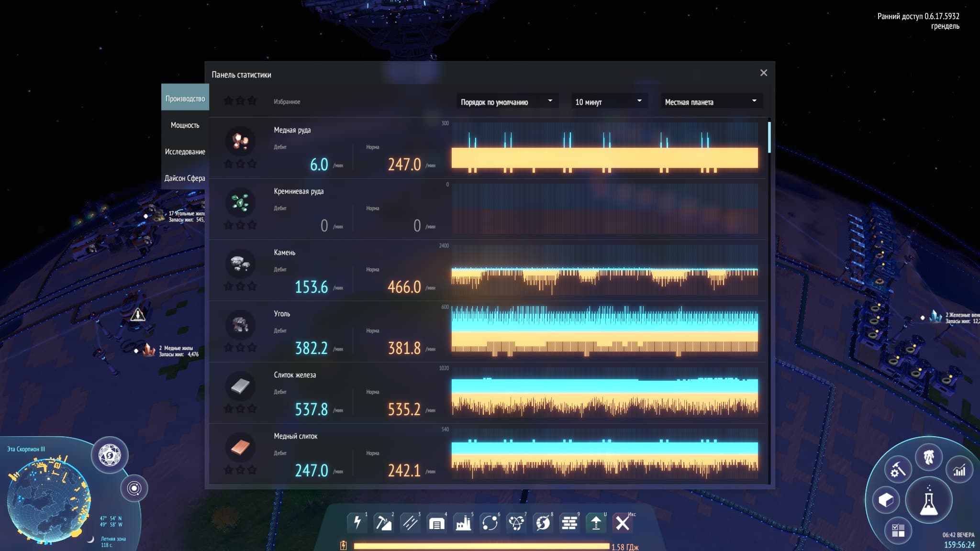This screenshot has height=551, width=980.
Task: Favorite the Медная руда row stars
Action: tap(240, 164)
